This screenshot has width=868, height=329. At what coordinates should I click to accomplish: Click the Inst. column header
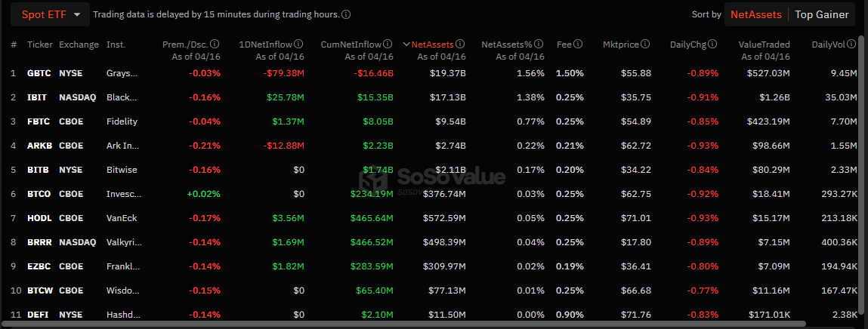116,45
